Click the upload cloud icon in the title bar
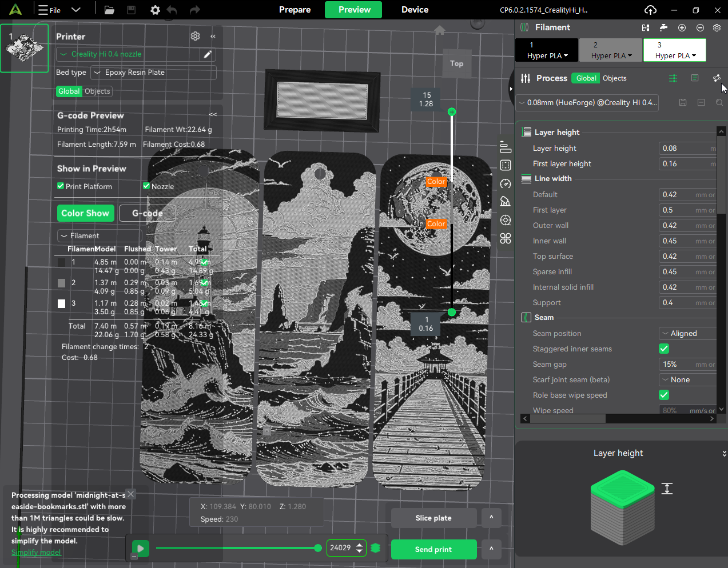 click(650, 10)
